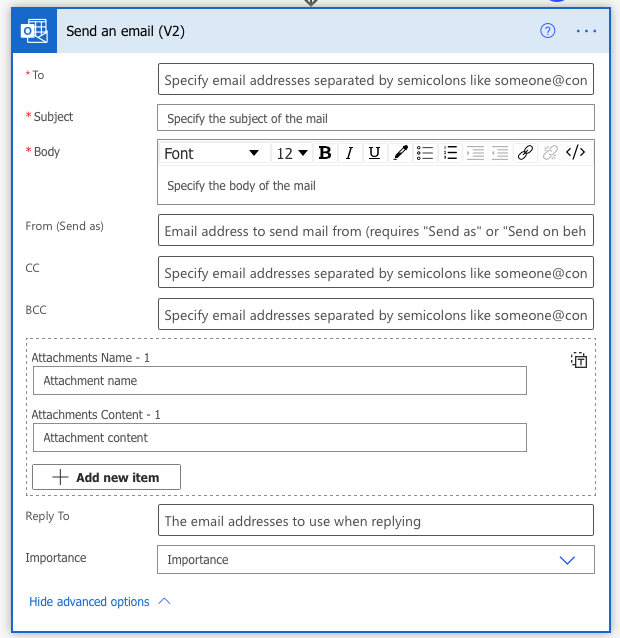Image resolution: width=620 pixels, height=638 pixels.
Task: Click Add new item button
Action: [x=106, y=477]
